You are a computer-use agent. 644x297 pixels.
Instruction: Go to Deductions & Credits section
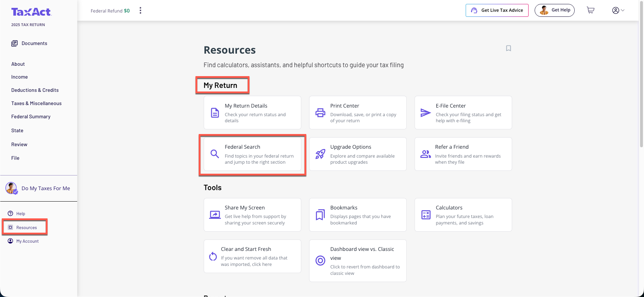click(35, 90)
